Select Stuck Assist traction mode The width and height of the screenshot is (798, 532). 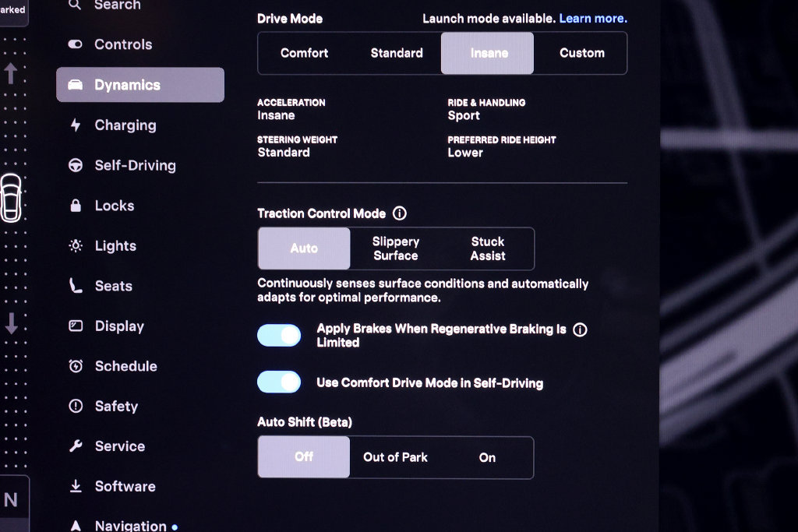[488, 248]
